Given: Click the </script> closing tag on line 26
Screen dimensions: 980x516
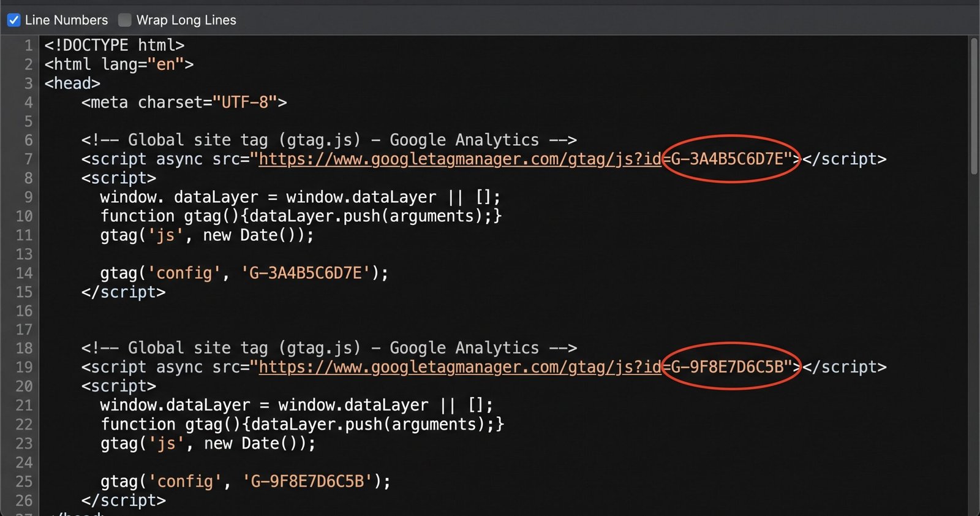Looking at the screenshot, I should coord(124,500).
